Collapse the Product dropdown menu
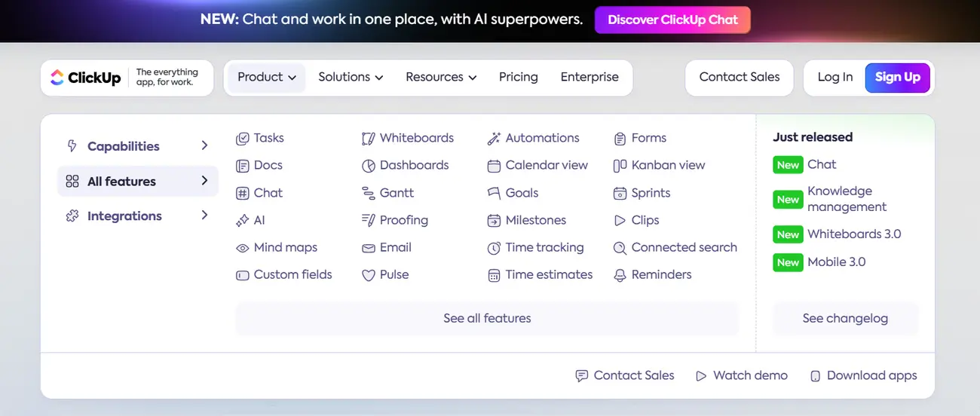 (x=267, y=77)
